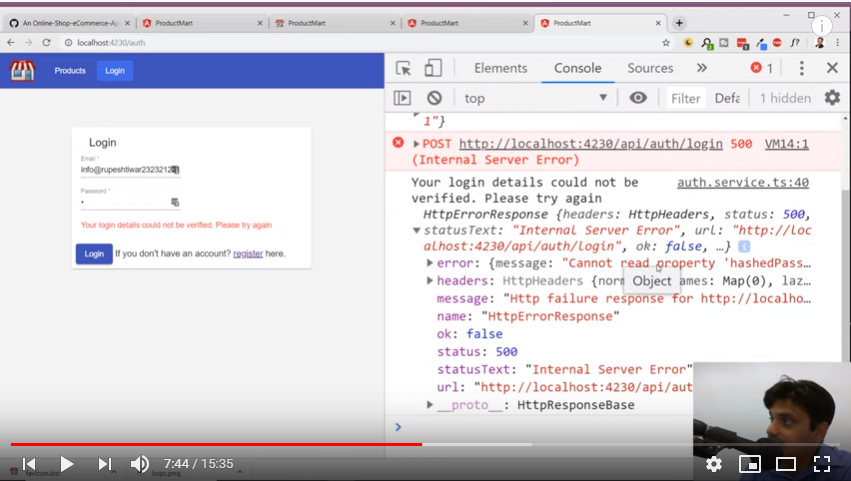Viewport: 851px width, 481px height.
Task: Skip to the next video
Action: [104, 464]
